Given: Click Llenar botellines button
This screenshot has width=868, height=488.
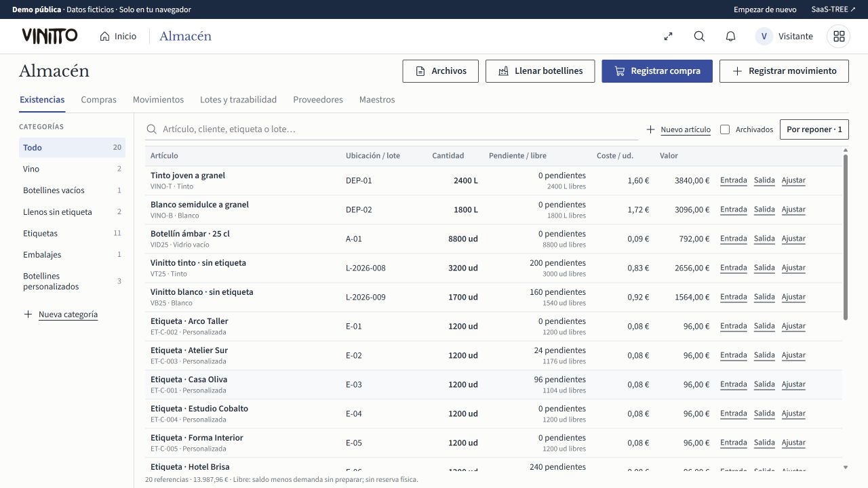Looking at the screenshot, I should click(540, 71).
